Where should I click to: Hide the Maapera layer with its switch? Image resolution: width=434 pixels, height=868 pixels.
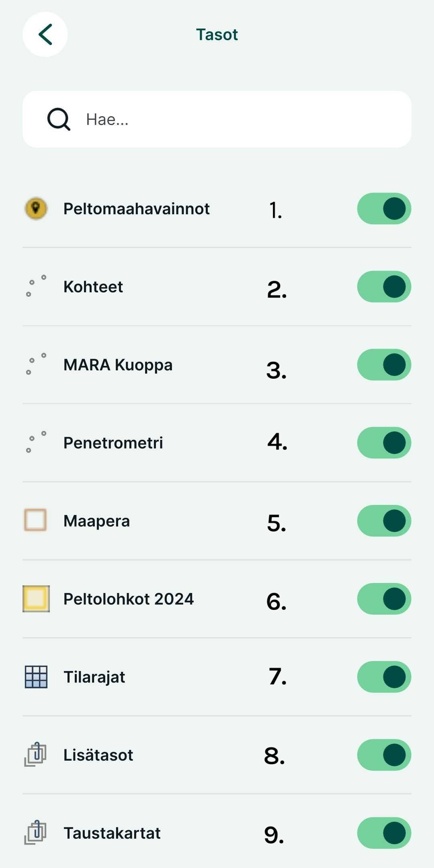(384, 521)
